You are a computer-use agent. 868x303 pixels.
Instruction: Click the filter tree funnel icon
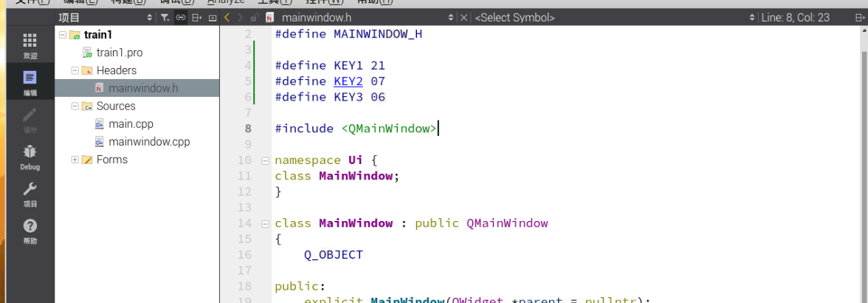pos(165,18)
